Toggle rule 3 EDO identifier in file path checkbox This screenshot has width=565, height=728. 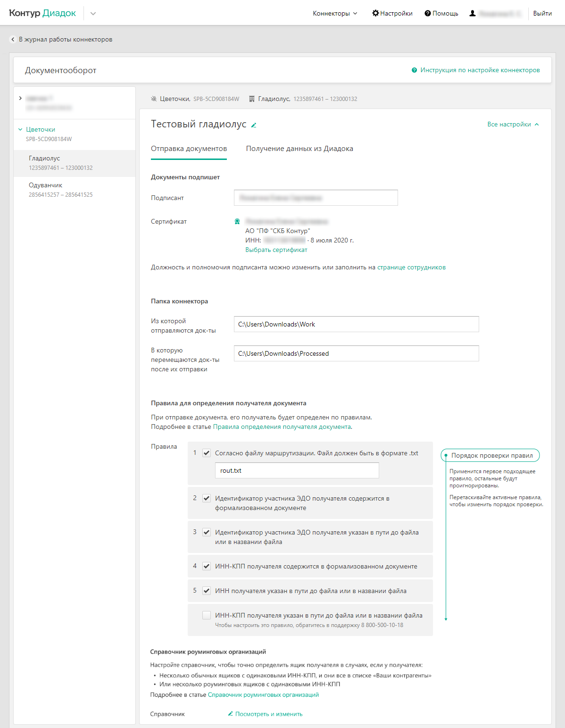[x=207, y=532]
